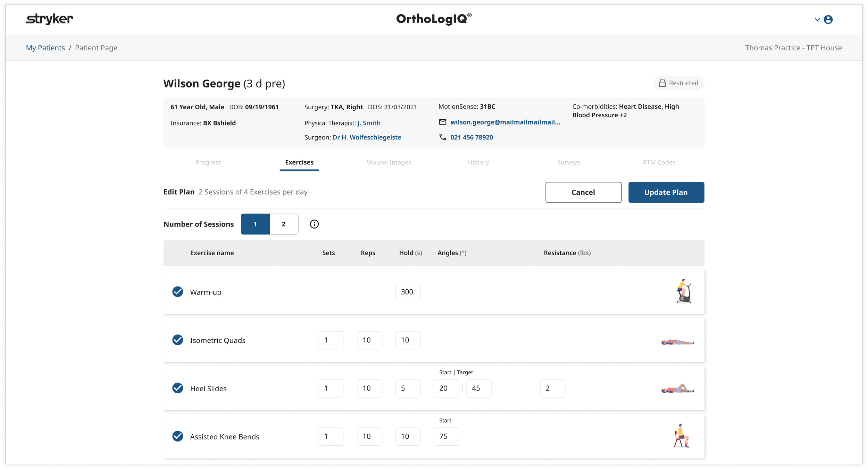Image resolution: width=868 pixels, height=470 pixels.
Task: Uncheck the Isometric Quads checkbox
Action: pos(178,340)
